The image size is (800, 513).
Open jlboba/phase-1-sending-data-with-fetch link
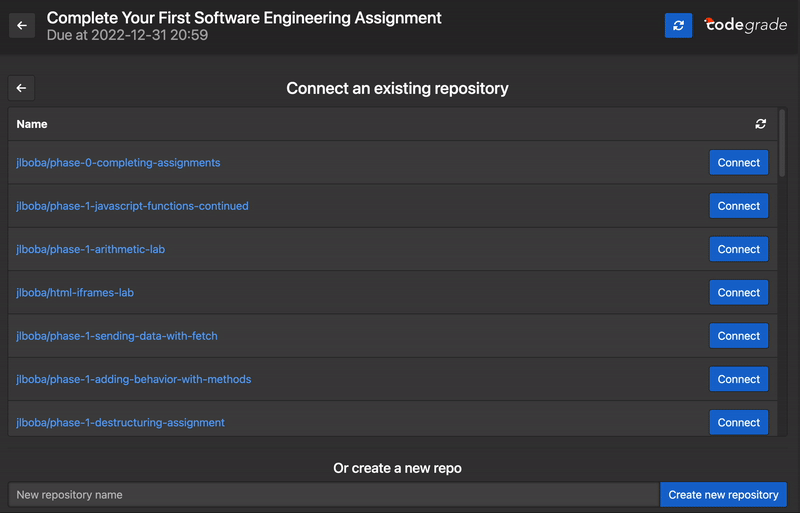click(x=117, y=336)
